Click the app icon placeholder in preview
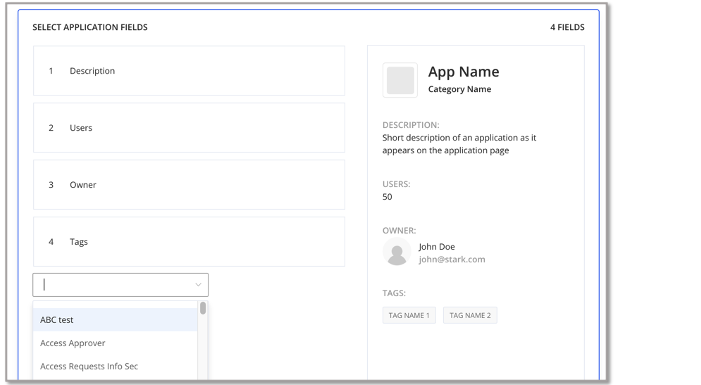Screen dimensions: 701x385 click(x=400, y=80)
